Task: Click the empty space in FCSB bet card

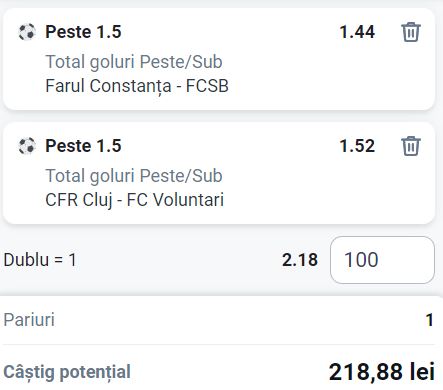Action: pyautogui.click(x=300, y=77)
